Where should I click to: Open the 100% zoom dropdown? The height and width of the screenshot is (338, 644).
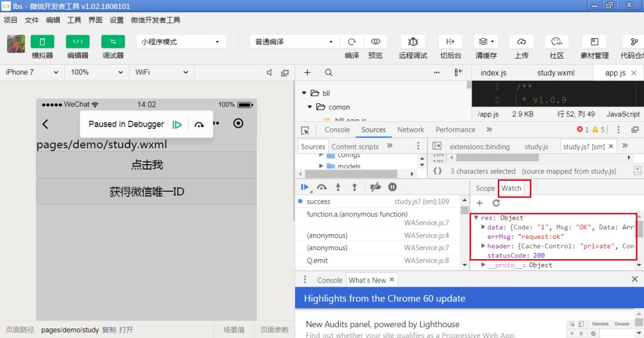97,72
